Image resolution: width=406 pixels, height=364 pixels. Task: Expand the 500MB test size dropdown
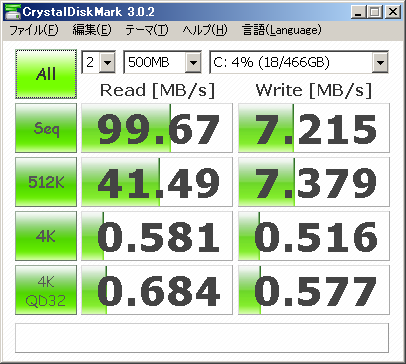pos(193,62)
